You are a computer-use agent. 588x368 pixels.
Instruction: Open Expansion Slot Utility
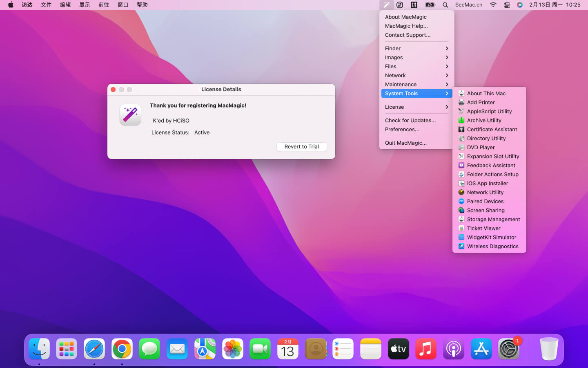(x=489, y=156)
